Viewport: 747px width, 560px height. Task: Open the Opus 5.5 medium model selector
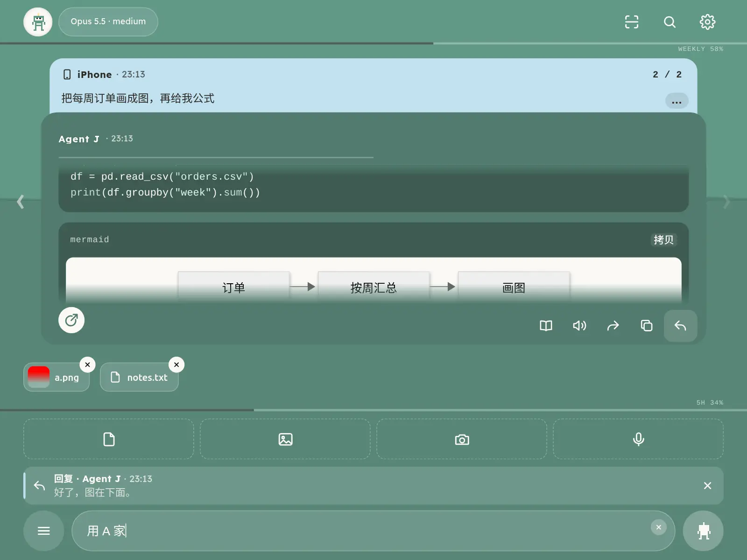coord(108,22)
